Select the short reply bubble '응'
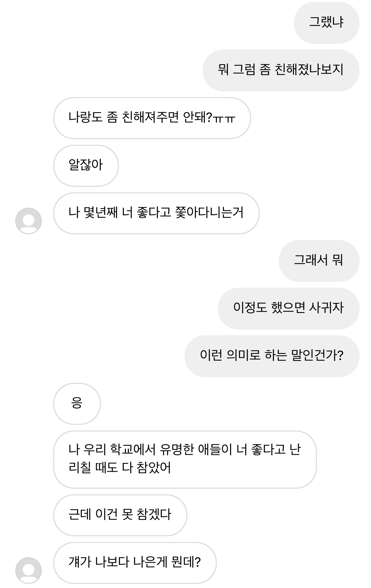 coord(77,404)
